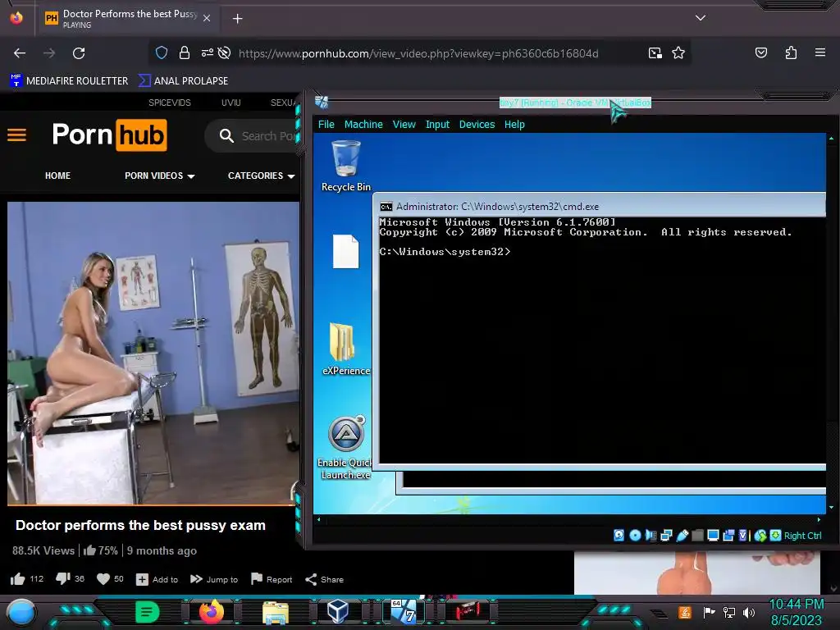Image resolution: width=840 pixels, height=630 pixels.
Task: Click the thumbs up icon with 112
Action: tap(18, 579)
